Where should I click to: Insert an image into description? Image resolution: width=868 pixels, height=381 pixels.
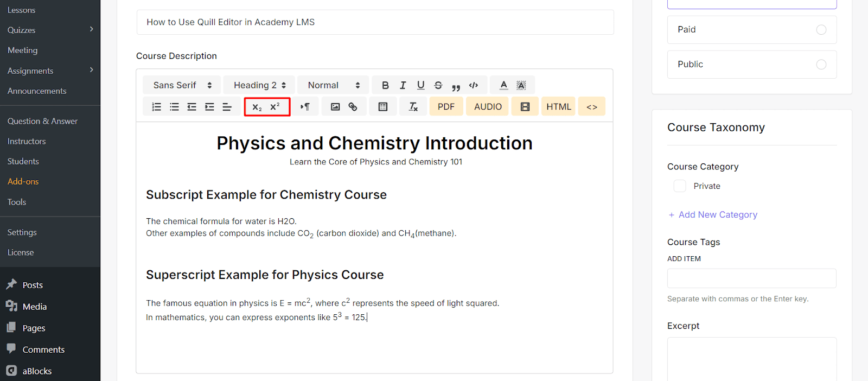335,107
